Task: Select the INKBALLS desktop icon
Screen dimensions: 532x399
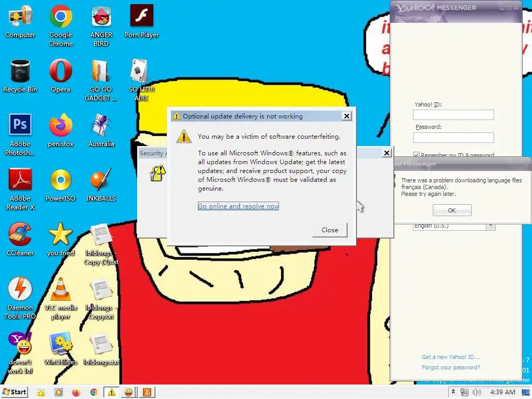Action: click(101, 185)
